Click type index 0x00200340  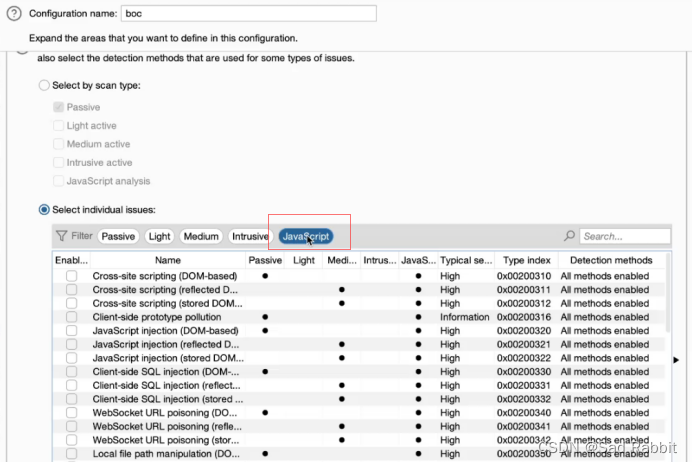tap(524, 413)
